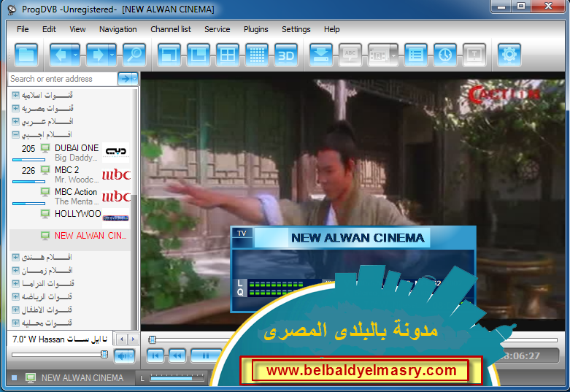Open settings with the gear toolbar icon
570x392 pixels.
pos(509,55)
